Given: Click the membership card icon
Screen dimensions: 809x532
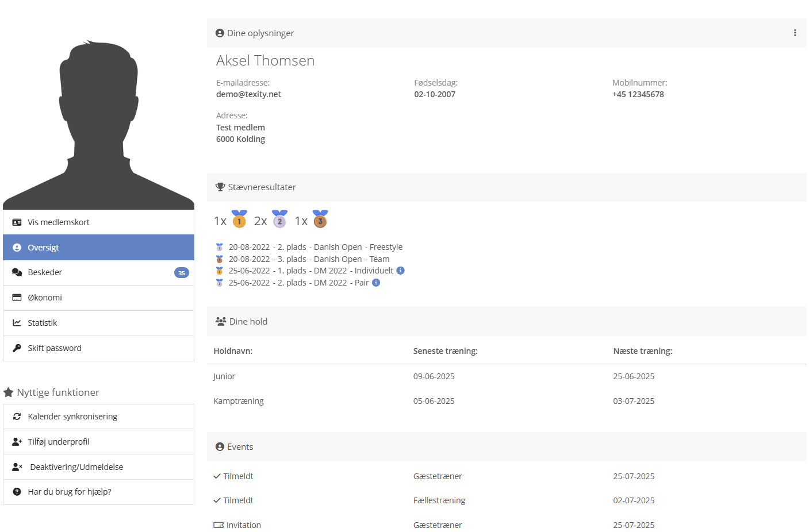Looking at the screenshot, I should (x=17, y=222).
